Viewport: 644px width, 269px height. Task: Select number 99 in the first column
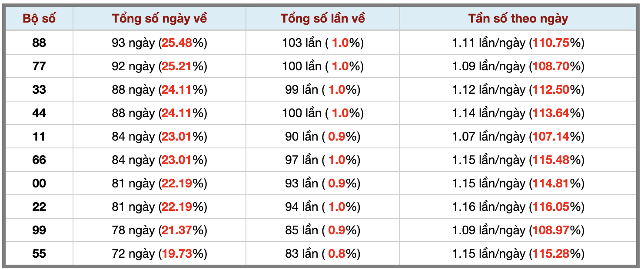[x=39, y=230]
